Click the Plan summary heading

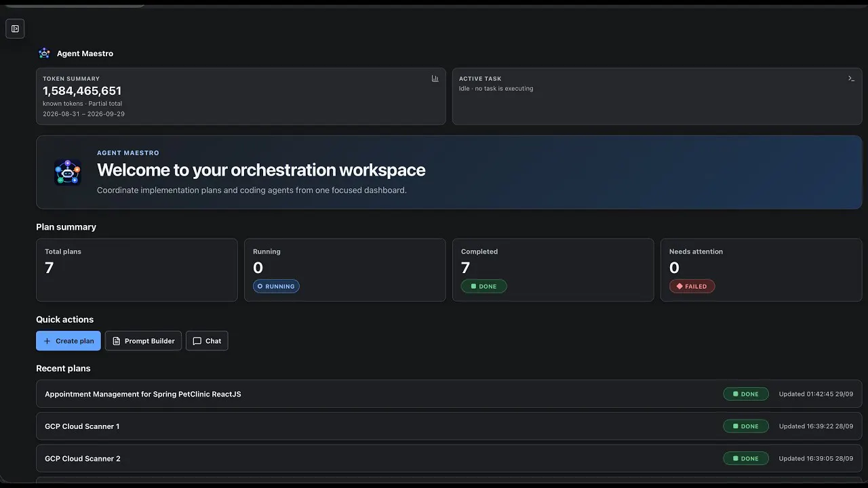[66, 227]
